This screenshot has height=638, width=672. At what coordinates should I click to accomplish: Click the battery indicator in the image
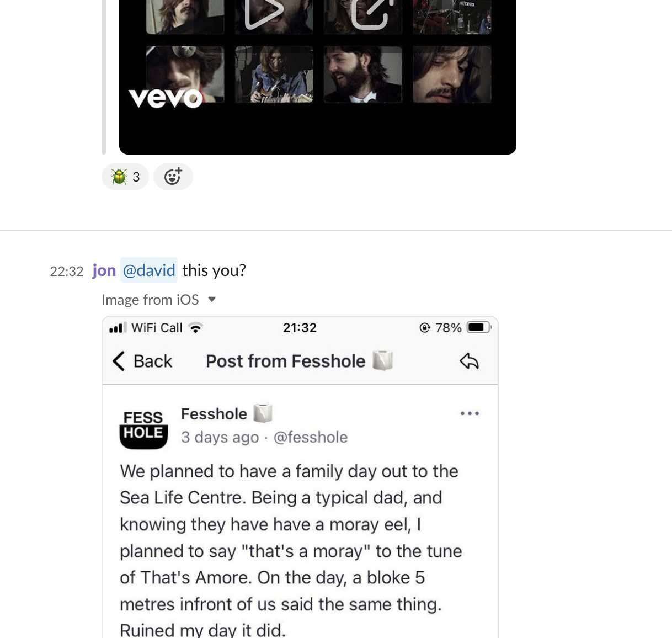point(479,327)
